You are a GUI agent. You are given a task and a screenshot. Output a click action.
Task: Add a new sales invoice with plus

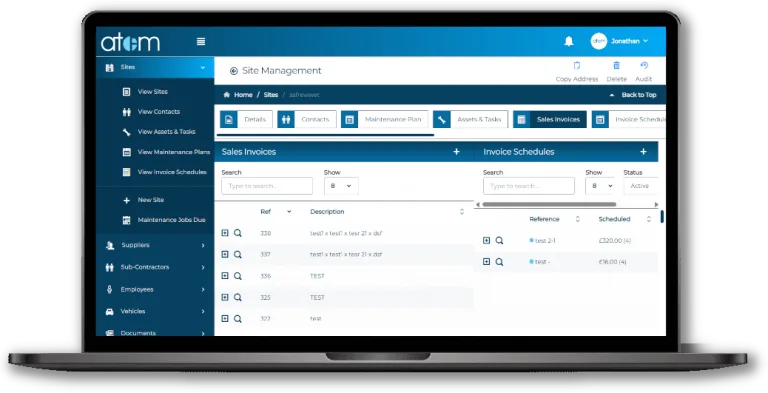(x=456, y=152)
